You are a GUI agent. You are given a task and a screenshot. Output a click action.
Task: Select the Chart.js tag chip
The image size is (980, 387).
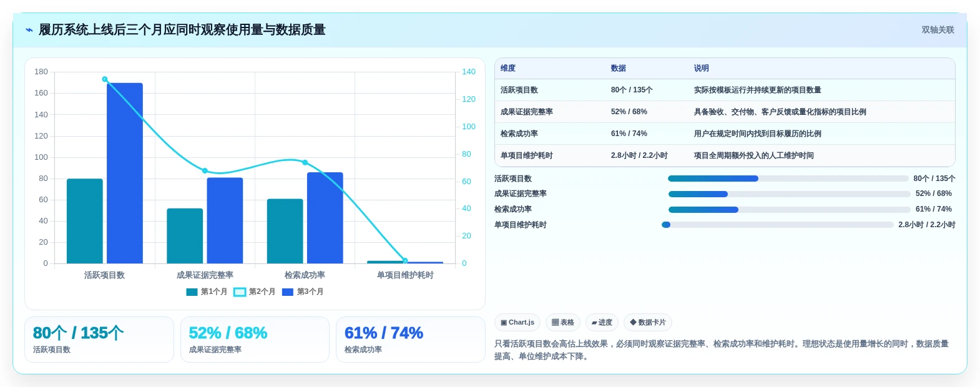(x=517, y=323)
